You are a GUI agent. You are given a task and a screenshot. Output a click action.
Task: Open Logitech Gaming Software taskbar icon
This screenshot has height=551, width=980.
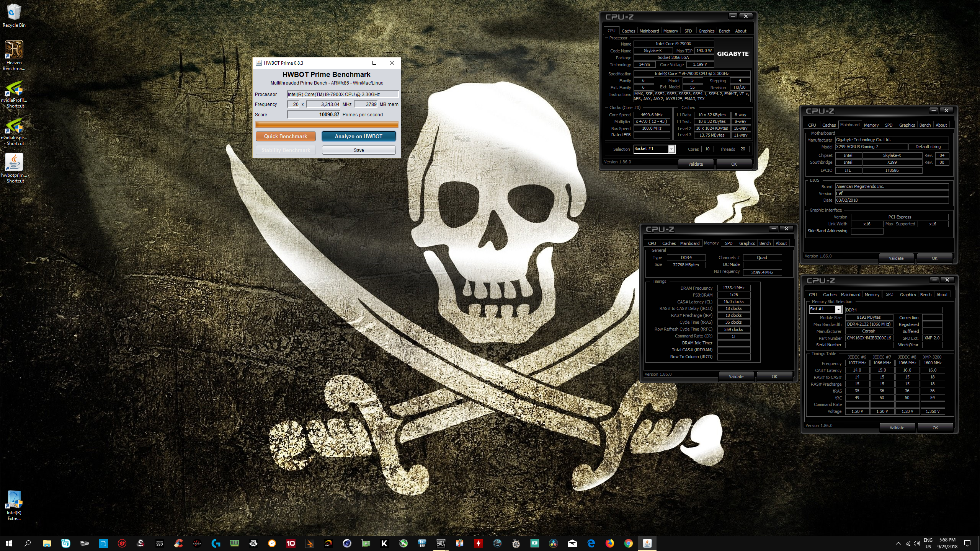click(x=216, y=543)
